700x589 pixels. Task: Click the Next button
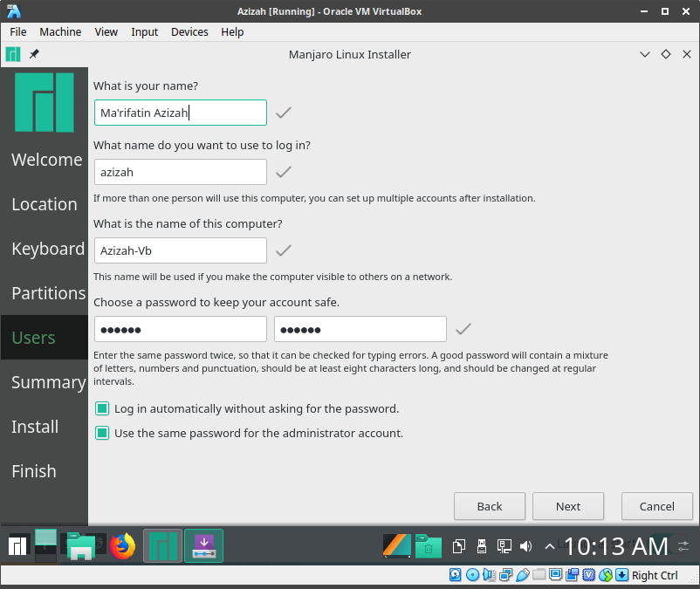click(567, 506)
